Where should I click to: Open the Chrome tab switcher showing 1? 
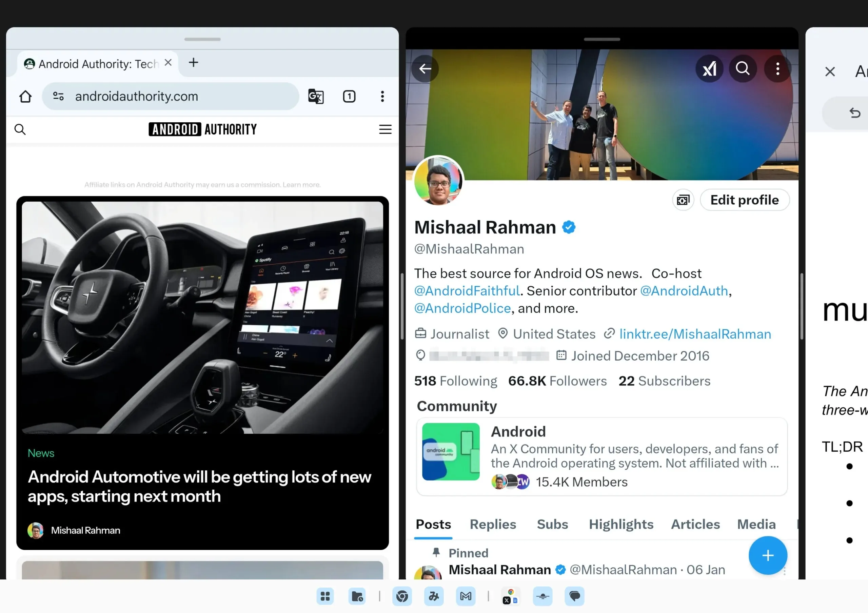point(349,96)
